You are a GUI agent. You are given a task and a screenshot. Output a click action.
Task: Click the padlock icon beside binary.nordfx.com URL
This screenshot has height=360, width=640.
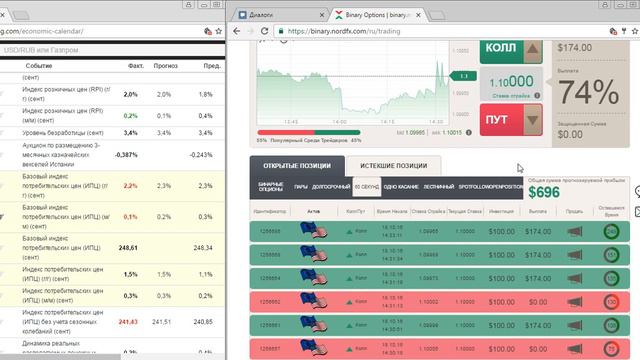281,31
